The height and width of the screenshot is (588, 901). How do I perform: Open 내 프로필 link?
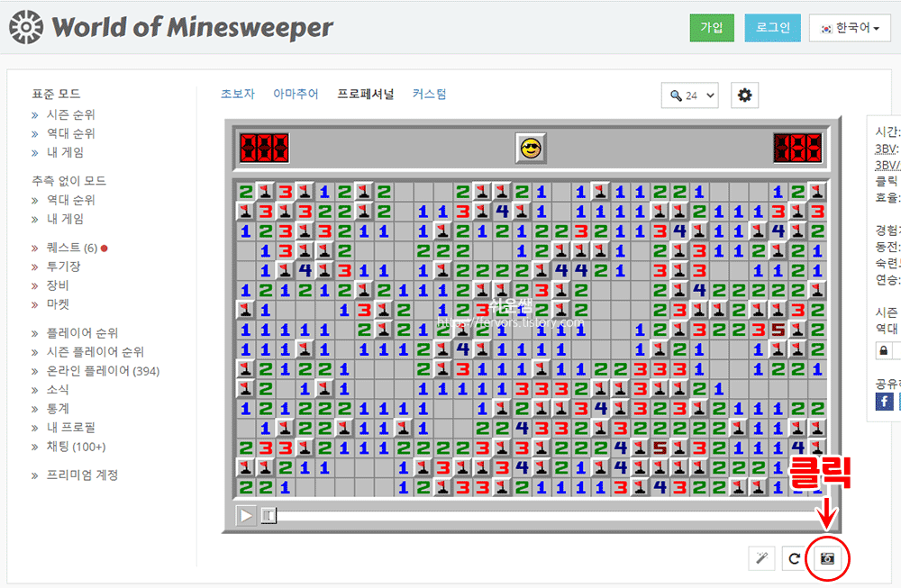70,428
